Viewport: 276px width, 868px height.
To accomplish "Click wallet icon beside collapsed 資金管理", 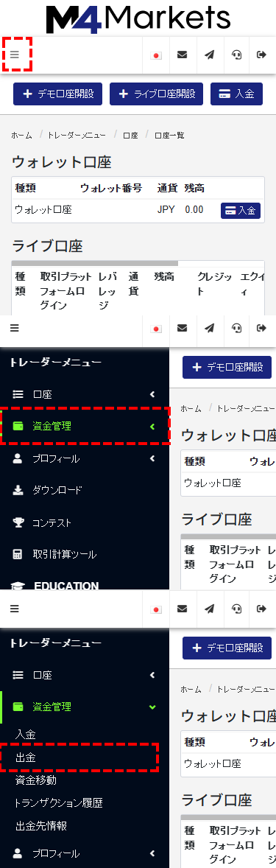I will [18, 426].
